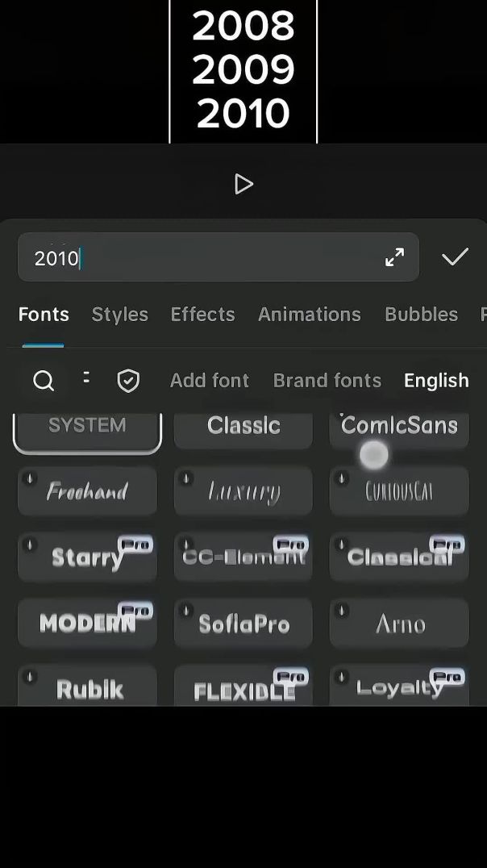This screenshot has height=868, width=487.
Task: Apply the ComicSans font
Action: click(399, 428)
